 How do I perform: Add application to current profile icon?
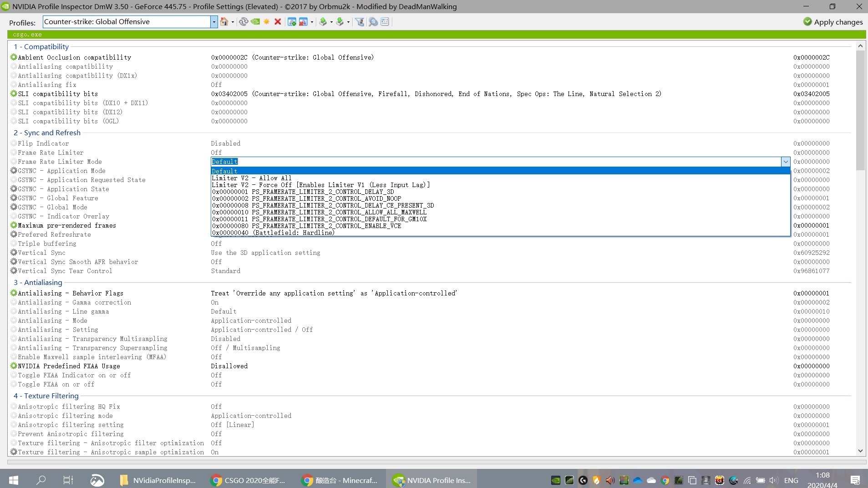coord(292,22)
